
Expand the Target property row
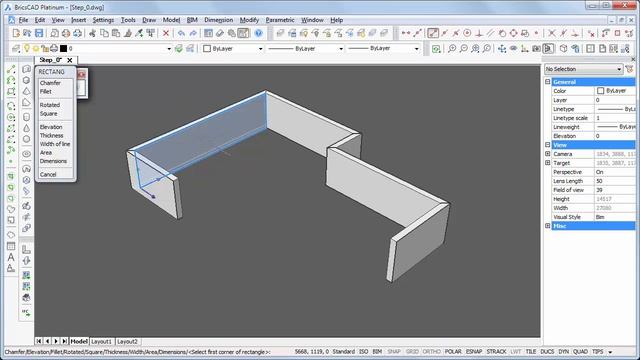pos(548,163)
